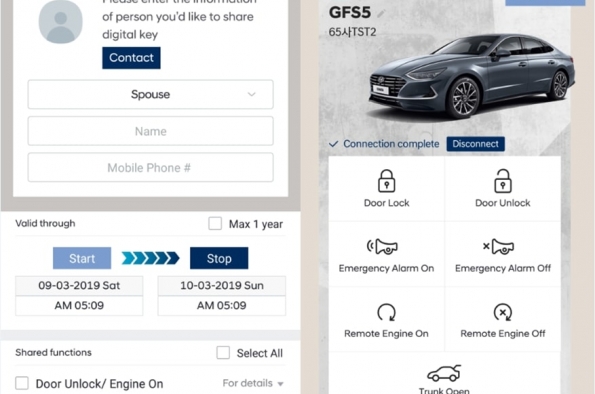Image resolution: width=595 pixels, height=394 pixels.
Task: Tick the Door Unlock/ Engine On checkbox
Action: pos(22,383)
